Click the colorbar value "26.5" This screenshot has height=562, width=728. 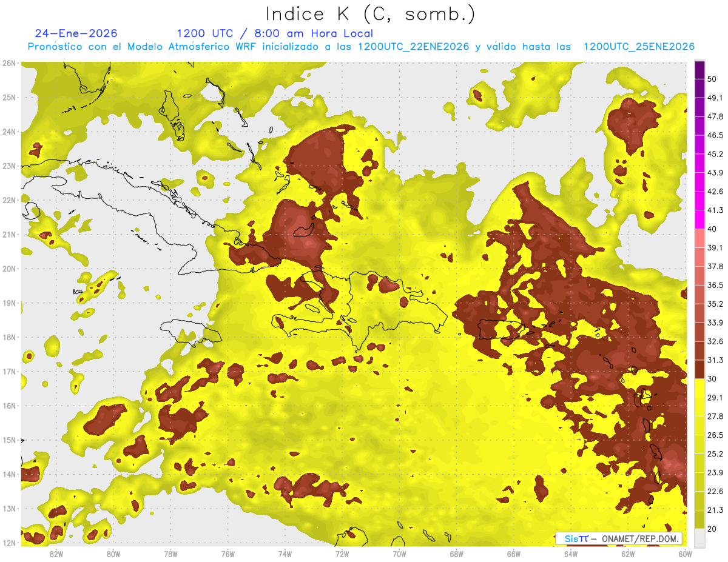(715, 435)
